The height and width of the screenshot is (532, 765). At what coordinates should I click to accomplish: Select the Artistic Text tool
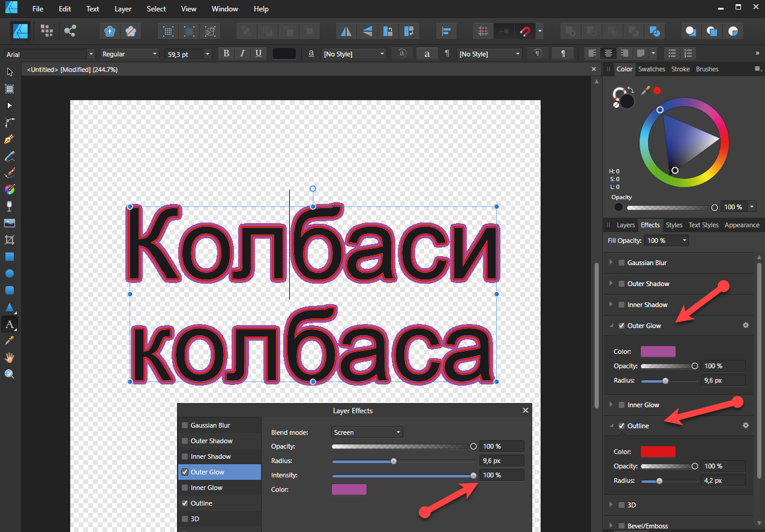click(10, 324)
